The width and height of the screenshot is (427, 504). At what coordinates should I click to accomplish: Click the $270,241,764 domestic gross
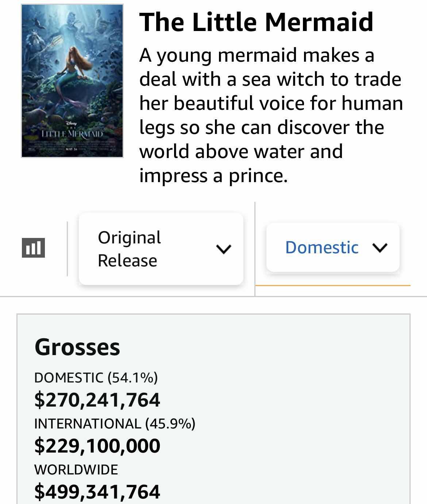click(x=97, y=400)
